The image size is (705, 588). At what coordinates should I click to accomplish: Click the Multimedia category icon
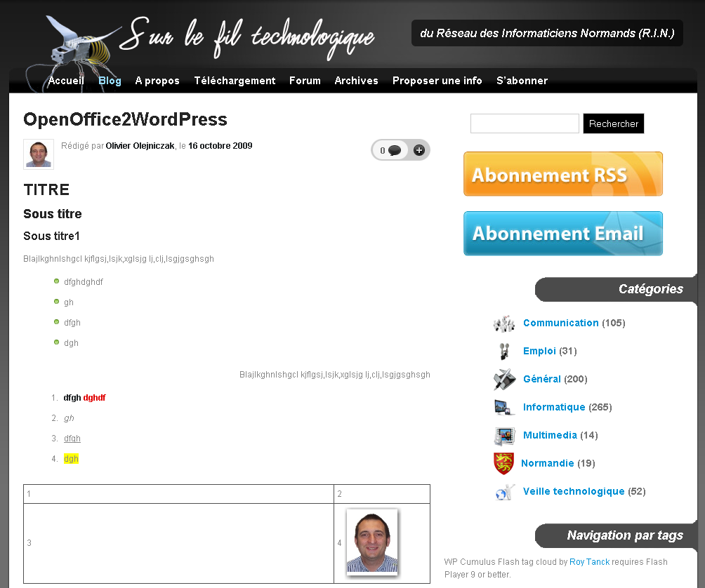click(504, 436)
